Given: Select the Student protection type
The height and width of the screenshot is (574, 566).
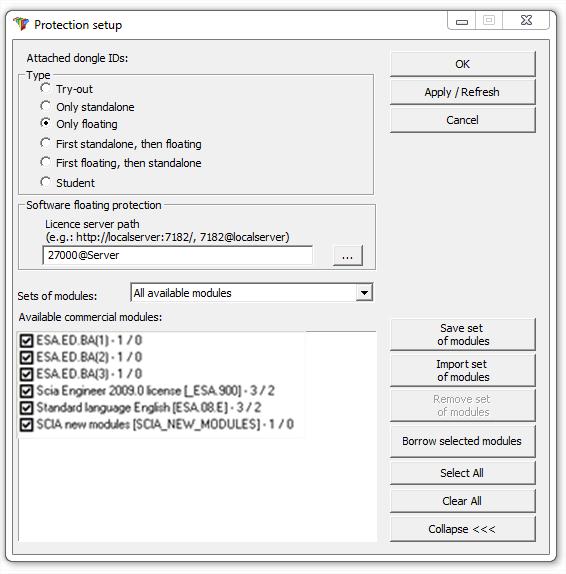Looking at the screenshot, I should coord(45,182).
